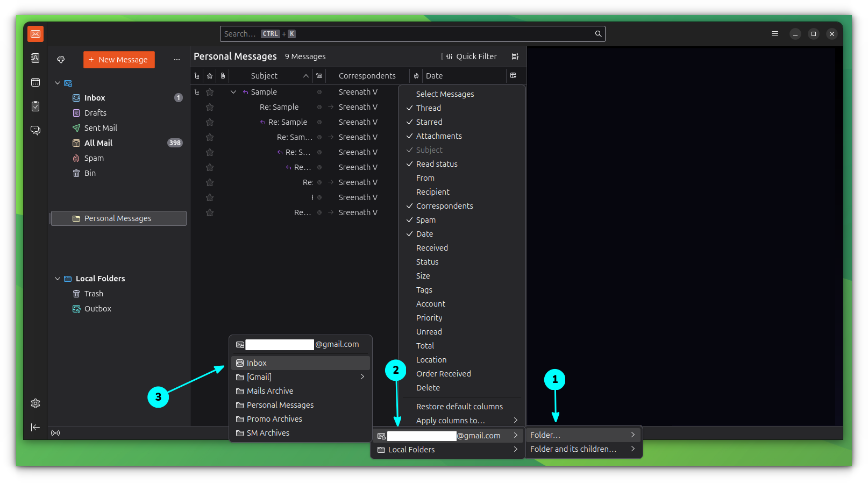Viewport: 868px width, 483px height.
Task: Open Settings gear icon in sidebar
Action: coord(35,403)
